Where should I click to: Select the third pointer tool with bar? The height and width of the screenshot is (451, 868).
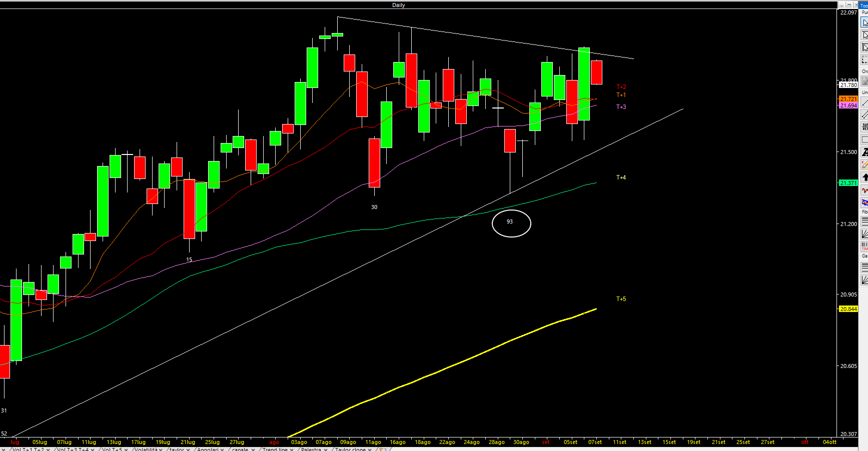[x=864, y=47]
